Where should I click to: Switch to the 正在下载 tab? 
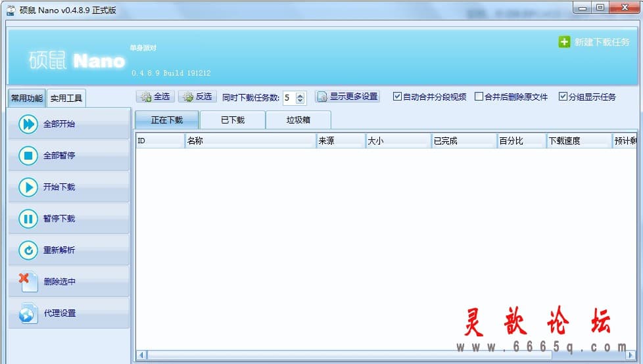pos(167,120)
